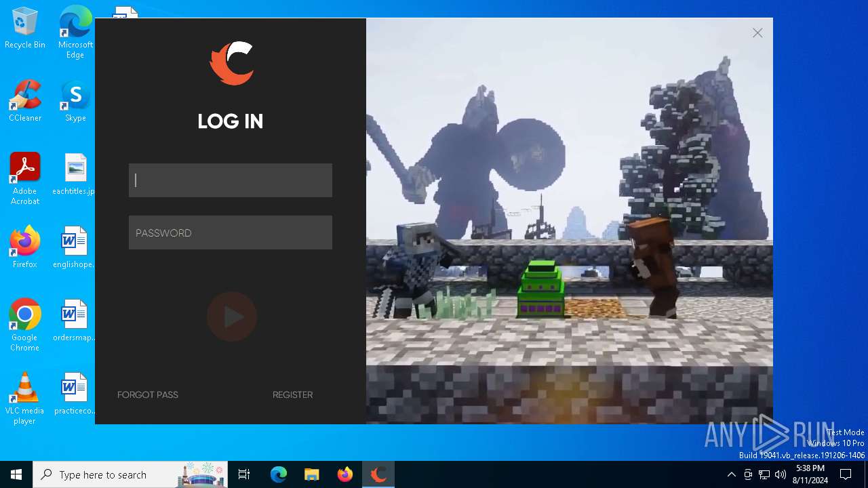
Task: Open the CCleaner desktop shortcut
Action: click(25, 100)
